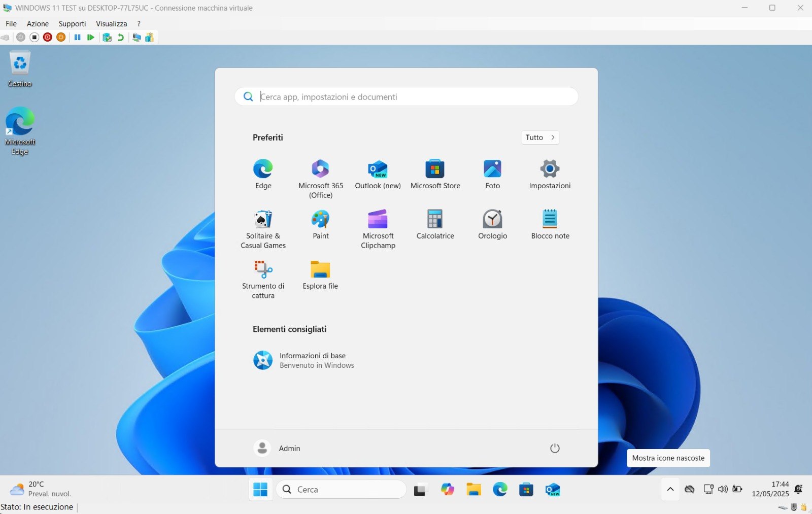Open Task View on the taskbar
The image size is (812, 514).
pos(420,490)
